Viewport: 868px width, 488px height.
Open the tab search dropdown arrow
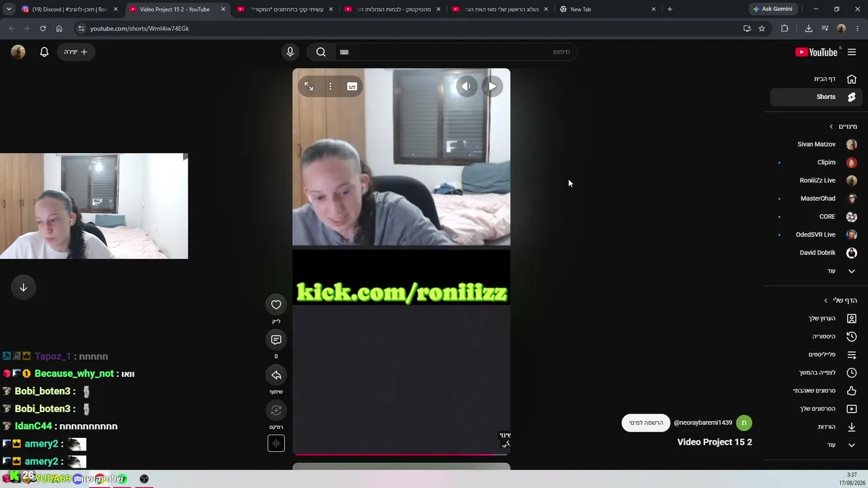tap(9, 9)
